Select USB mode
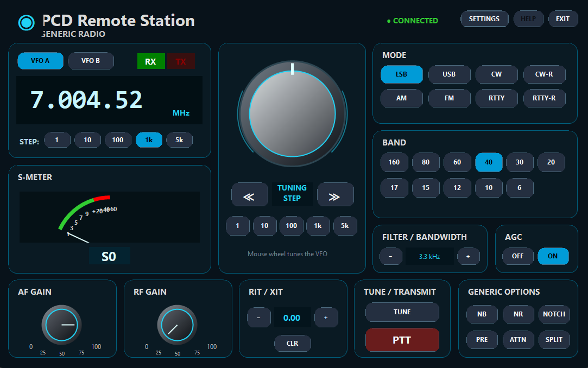 [449, 74]
